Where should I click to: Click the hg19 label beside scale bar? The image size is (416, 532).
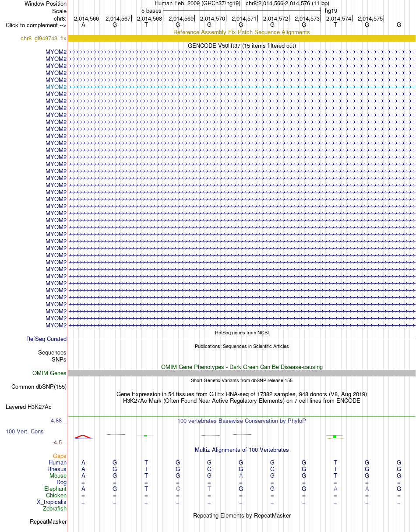point(331,11)
